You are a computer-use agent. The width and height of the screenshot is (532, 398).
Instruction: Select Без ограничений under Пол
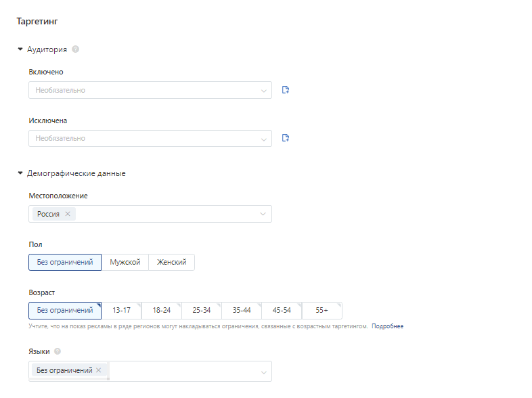(65, 262)
